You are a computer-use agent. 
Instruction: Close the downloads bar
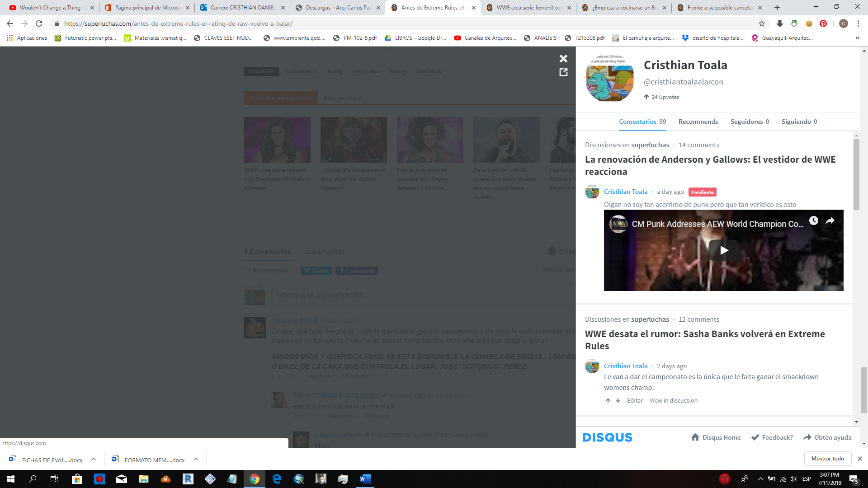[860, 459]
